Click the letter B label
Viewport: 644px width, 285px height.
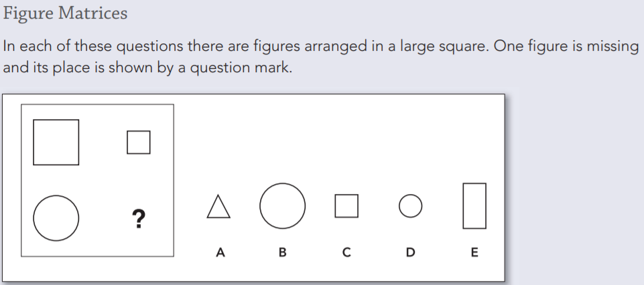283,252
